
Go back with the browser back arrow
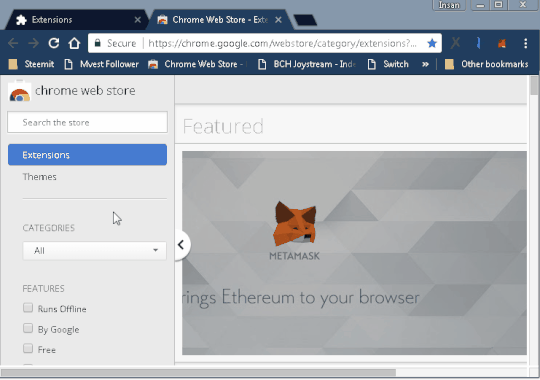(x=13, y=43)
